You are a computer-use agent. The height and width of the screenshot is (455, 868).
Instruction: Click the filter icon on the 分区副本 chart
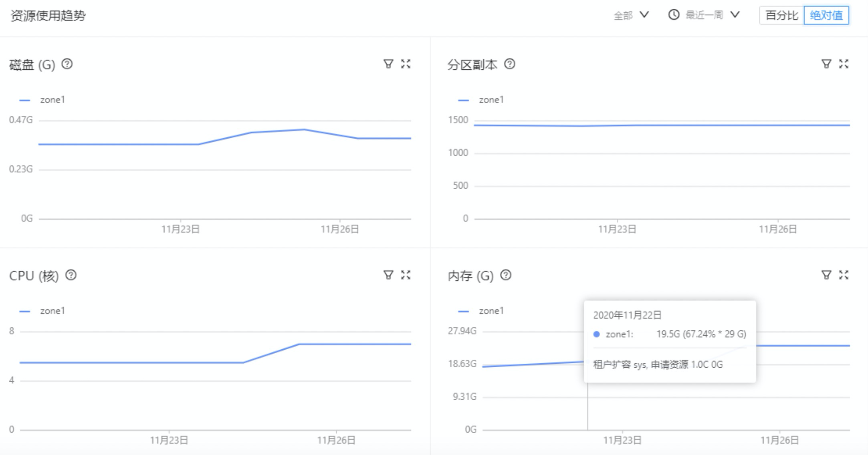click(826, 64)
